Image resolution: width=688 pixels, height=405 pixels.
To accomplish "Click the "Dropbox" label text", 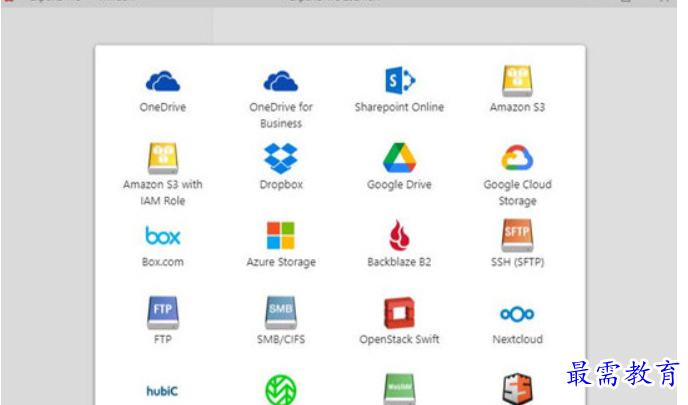I will (x=281, y=185).
